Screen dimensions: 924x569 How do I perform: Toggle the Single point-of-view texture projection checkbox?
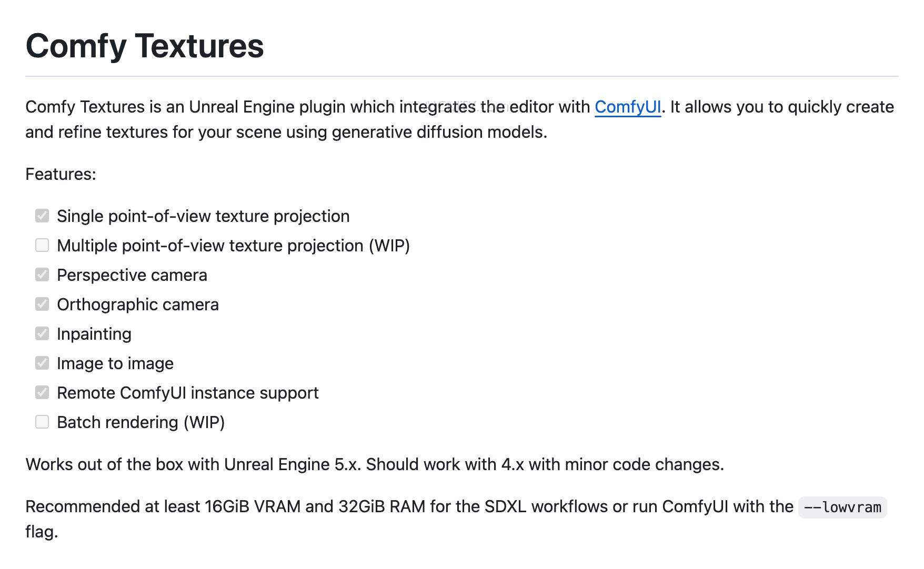pos(42,216)
